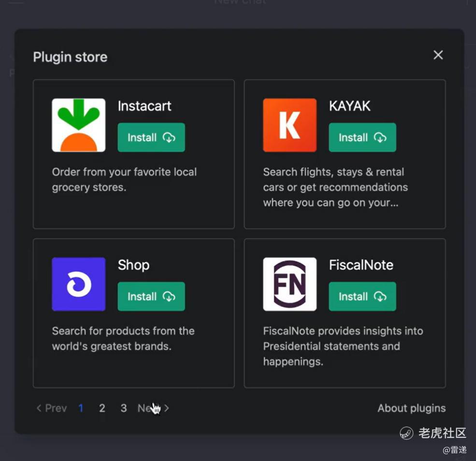Click the Plugin store heading
This screenshot has width=476, height=461.
pos(70,57)
